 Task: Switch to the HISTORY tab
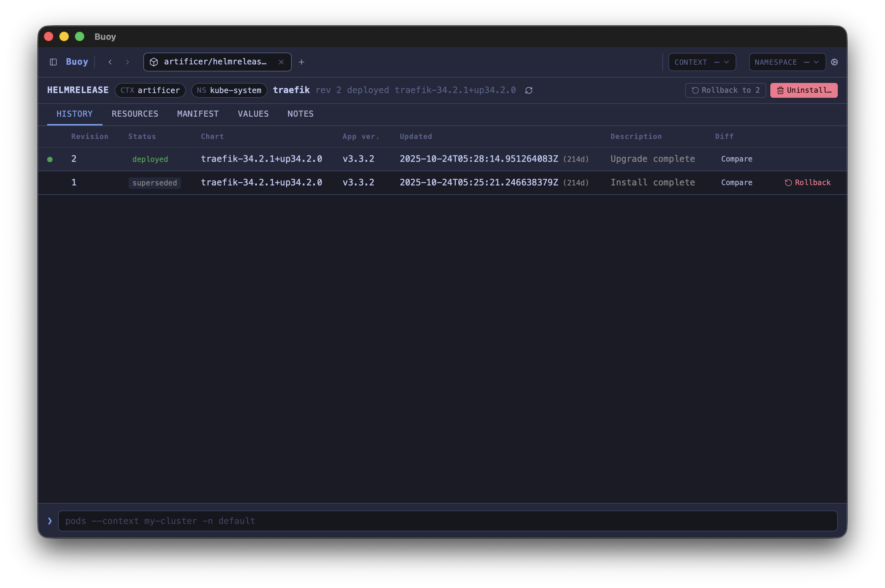[x=75, y=114]
